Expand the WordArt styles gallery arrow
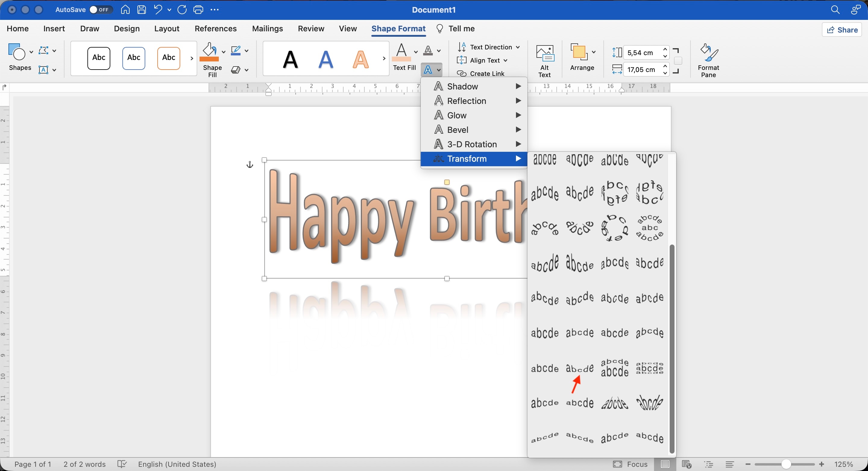This screenshot has height=471, width=868. click(x=384, y=59)
